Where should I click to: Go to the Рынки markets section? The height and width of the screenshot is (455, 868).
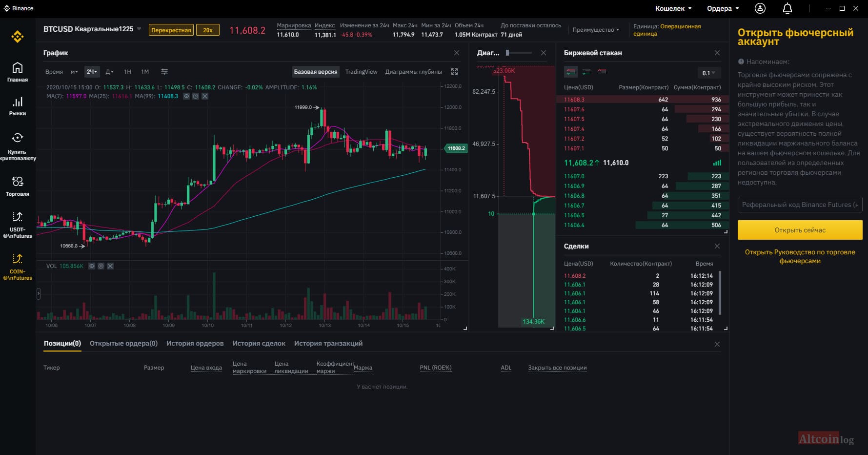pos(18,106)
